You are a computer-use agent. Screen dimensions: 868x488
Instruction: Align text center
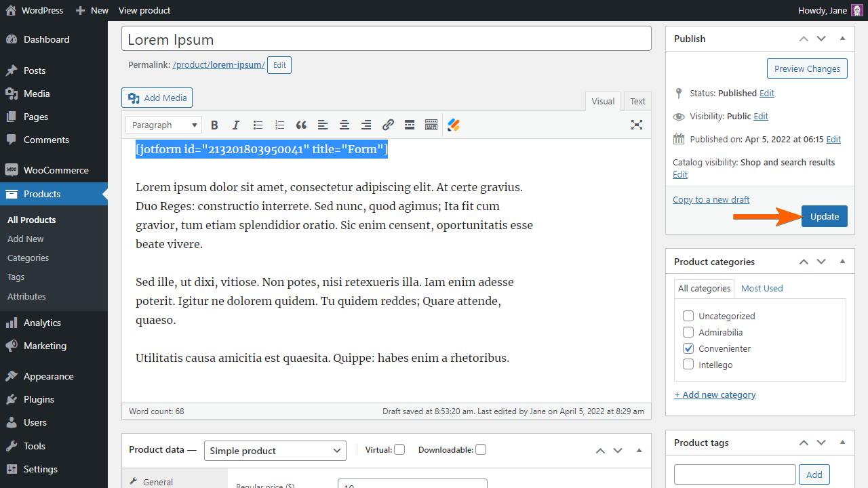344,125
